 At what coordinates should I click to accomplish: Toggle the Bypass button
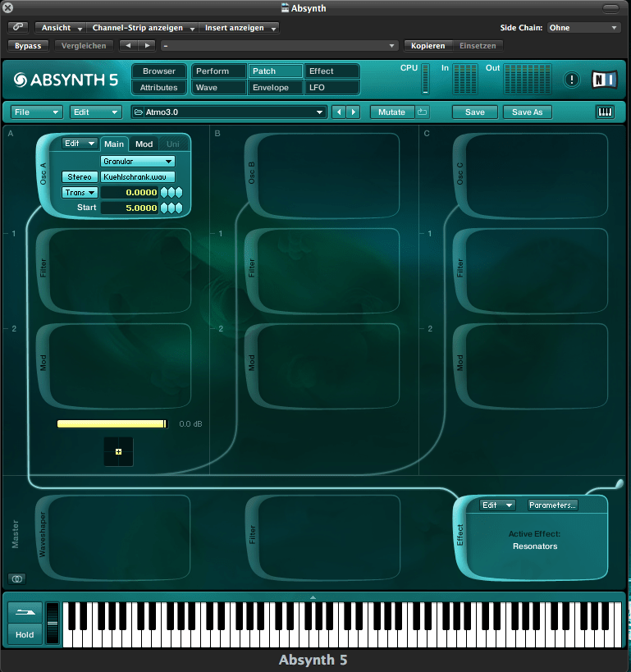[28, 46]
